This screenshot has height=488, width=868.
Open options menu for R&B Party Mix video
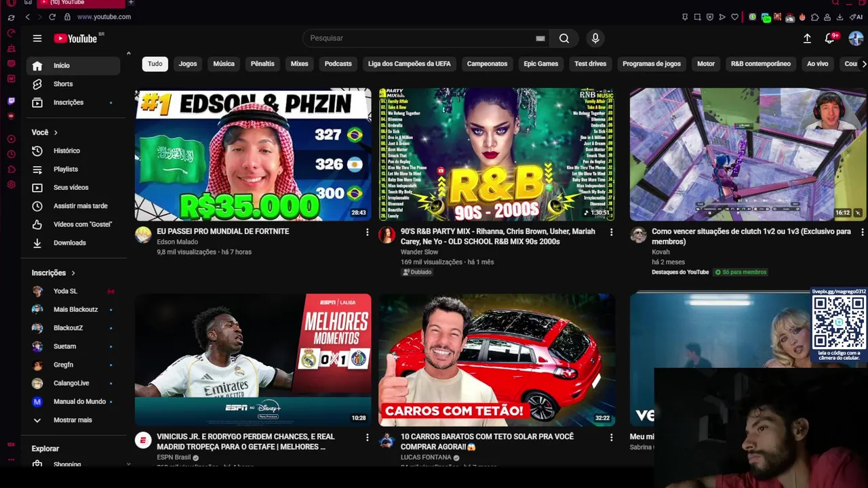pos(611,232)
